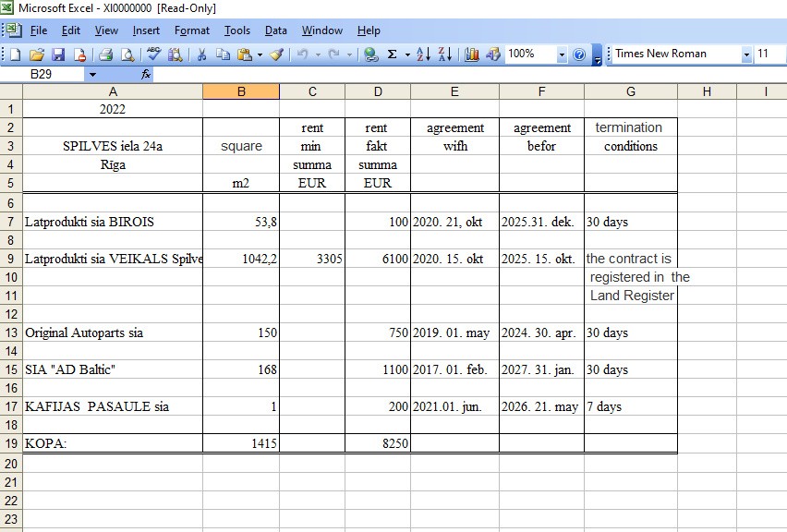
Task: Open the Times New Roman font dropdown
Action: (x=746, y=54)
